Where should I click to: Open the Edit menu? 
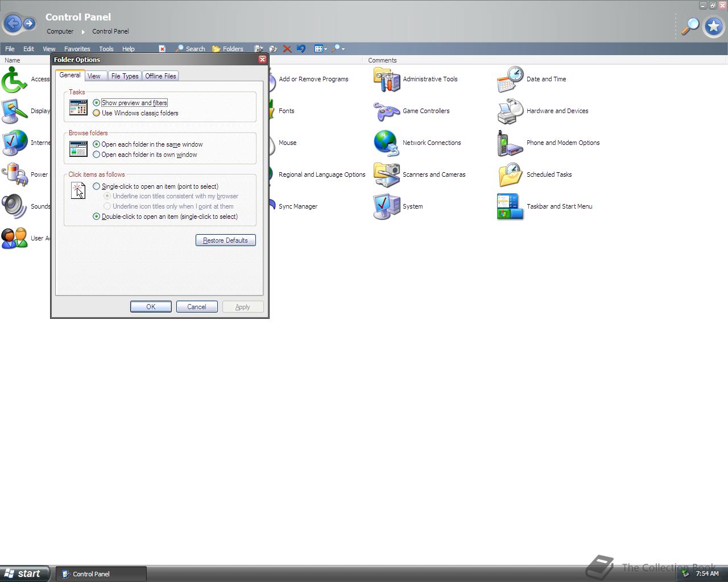click(28, 49)
